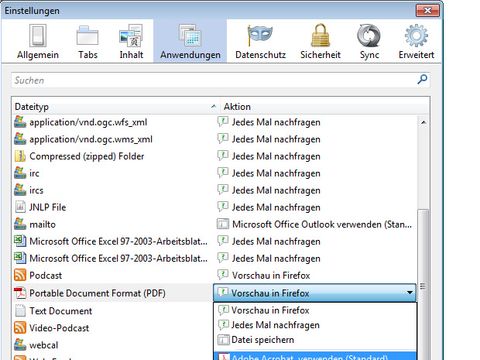Open the Inhalt settings panel

click(x=131, y=42)
